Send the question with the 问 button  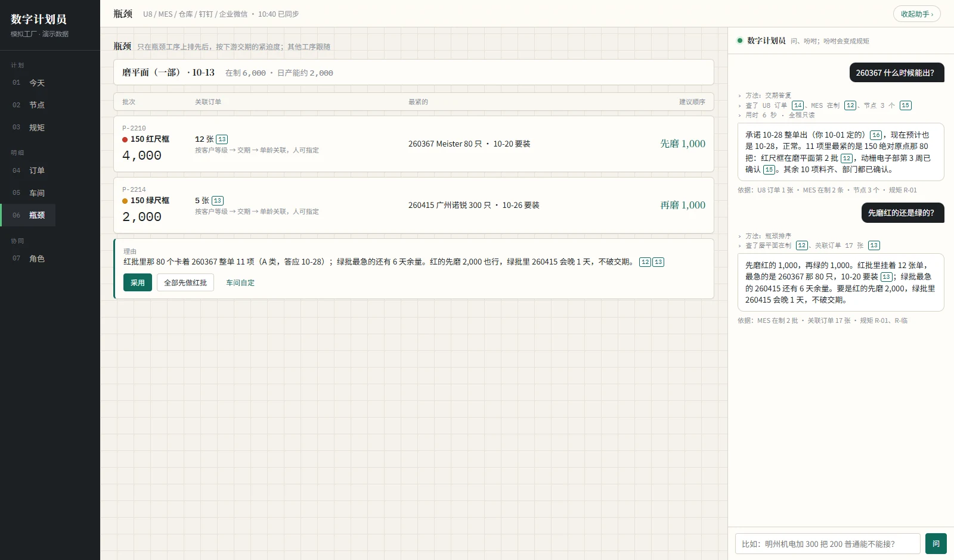[x=936, y=544]
